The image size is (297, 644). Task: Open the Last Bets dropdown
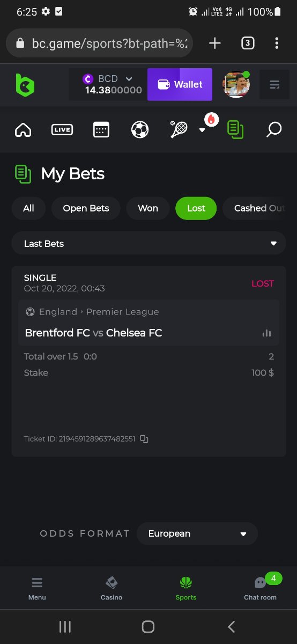pos(148,243)
